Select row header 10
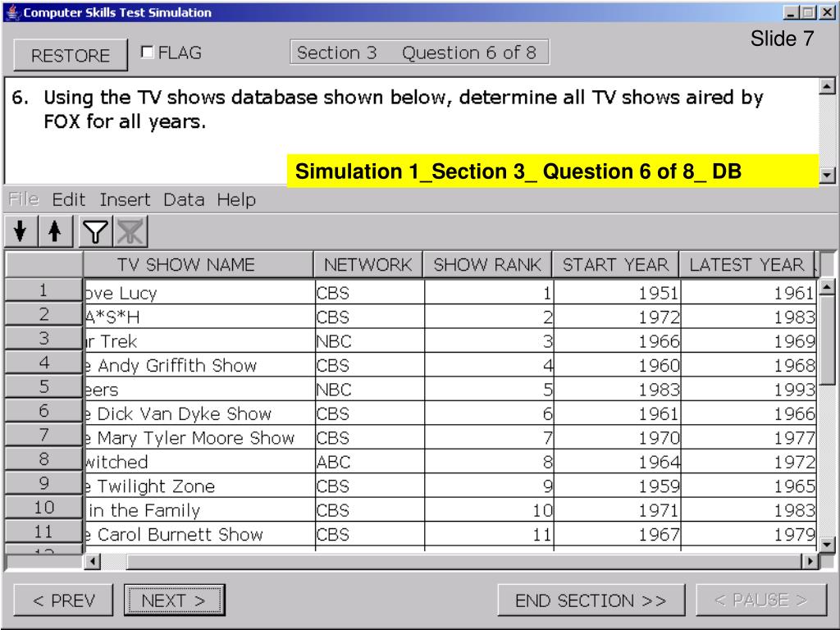 [x=43, y=507]
